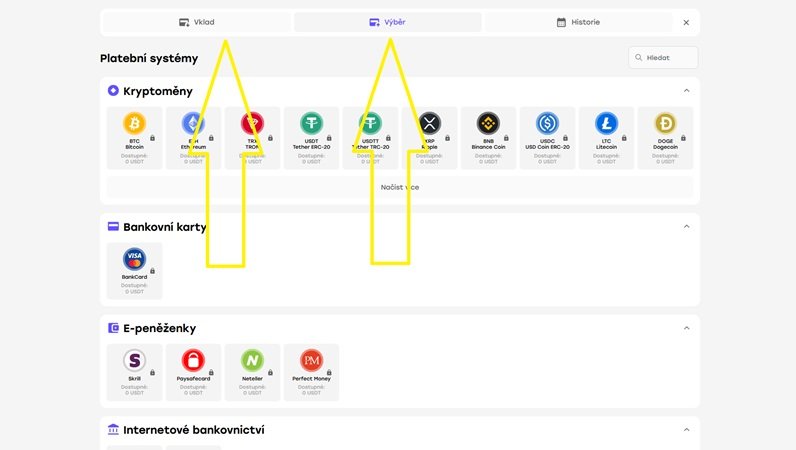This screenshot has height=450, width=796.
Task: Click the magnifier icon in search box
Action: tap(639, 57)
